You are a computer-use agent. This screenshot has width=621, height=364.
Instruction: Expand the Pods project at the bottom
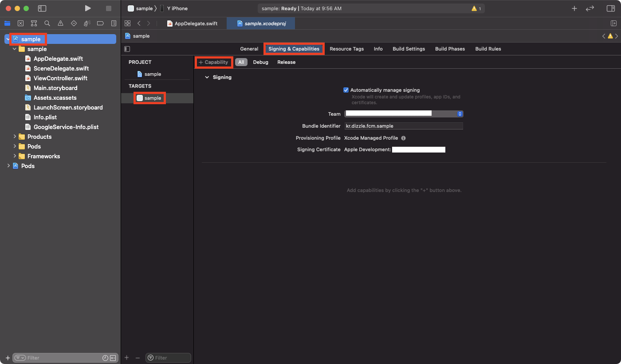pyautogui.click(x=8, y=166)
